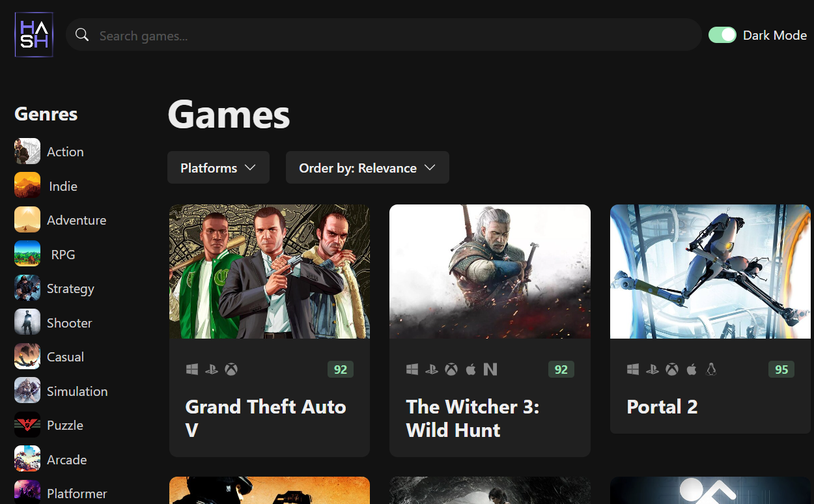Select Adventure in the genres list

coord(76,220)
